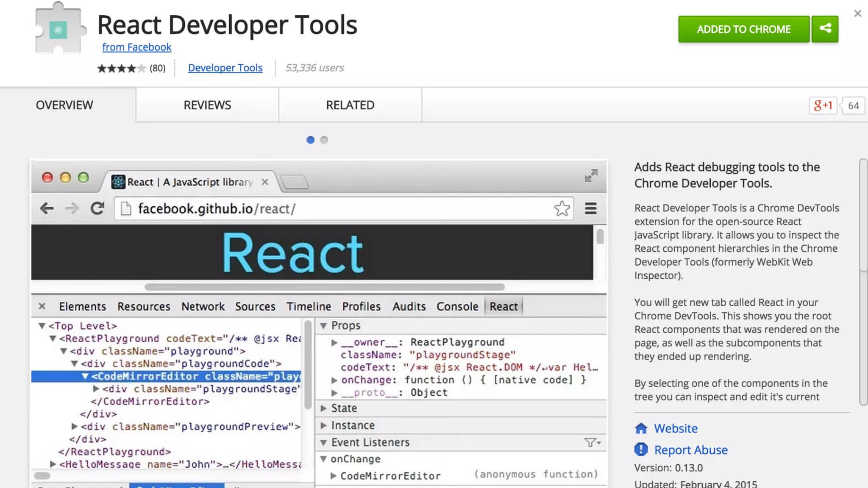Open the Developer Tools category link
Viewport: 868px width, 488px height.
pos(225,68)
